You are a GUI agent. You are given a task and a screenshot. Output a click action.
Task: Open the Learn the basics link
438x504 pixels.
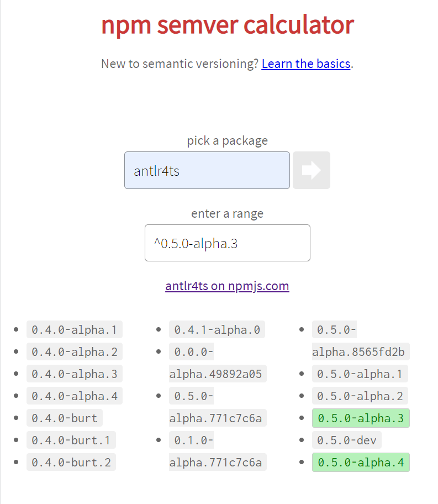point(305,64)
